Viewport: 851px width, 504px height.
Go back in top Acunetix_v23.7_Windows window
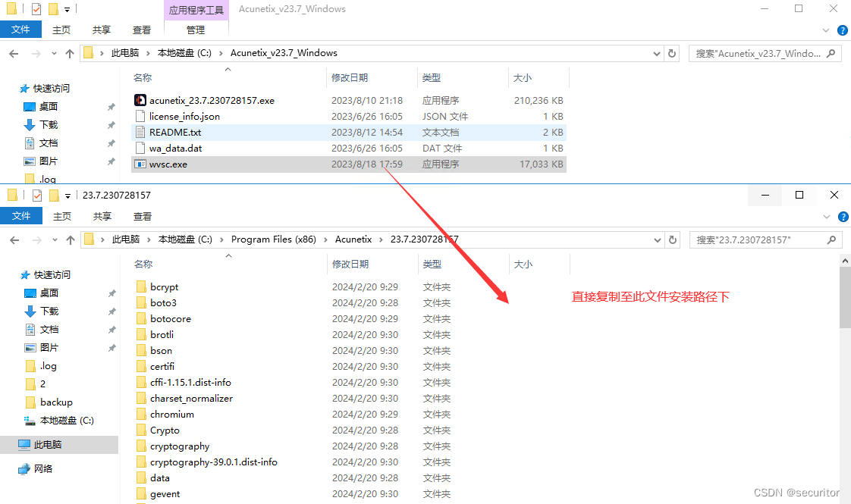[x=14, y=54]
